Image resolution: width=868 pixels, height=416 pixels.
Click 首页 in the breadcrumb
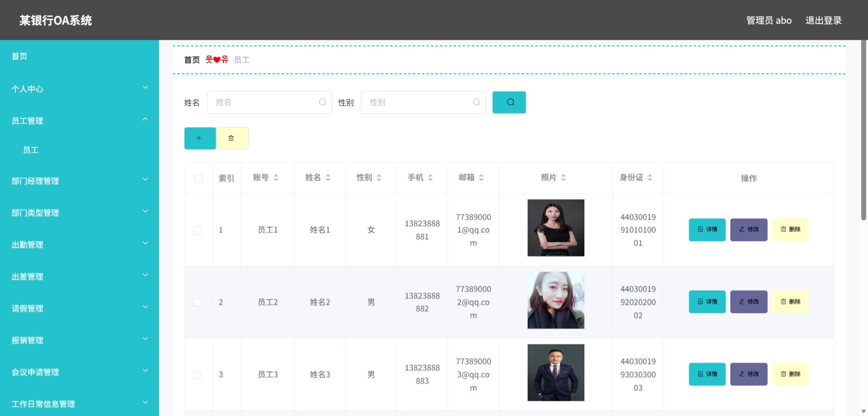[x=192, y=60]
